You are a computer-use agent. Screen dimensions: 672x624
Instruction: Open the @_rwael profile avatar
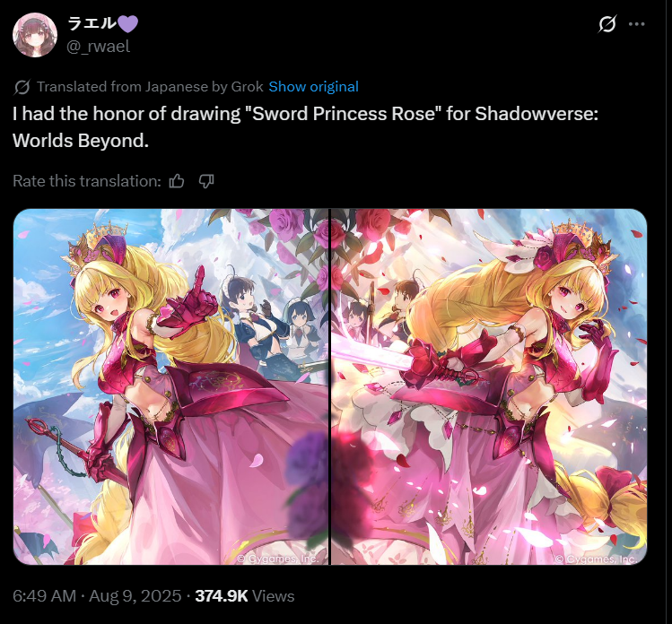(x=35, y=35)
